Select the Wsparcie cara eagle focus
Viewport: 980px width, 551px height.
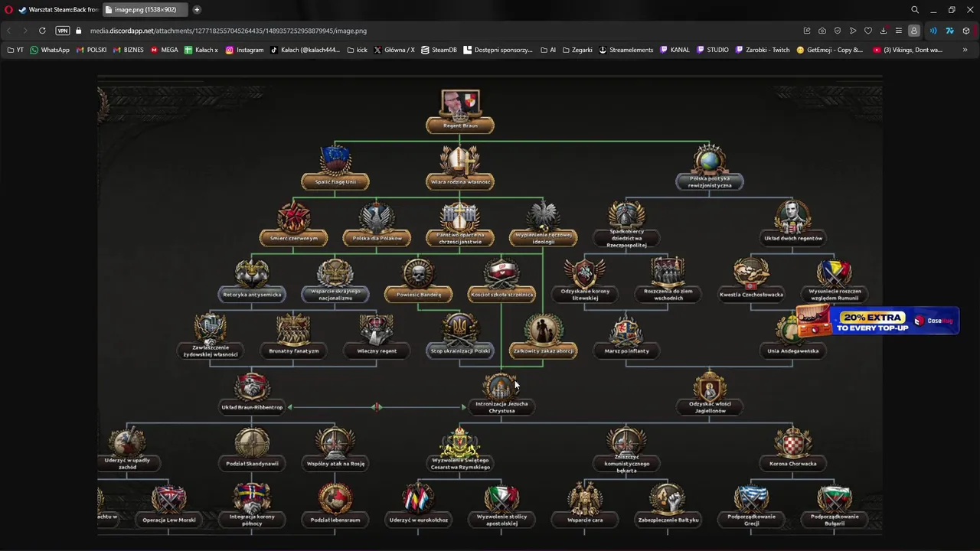coord(585,505)
